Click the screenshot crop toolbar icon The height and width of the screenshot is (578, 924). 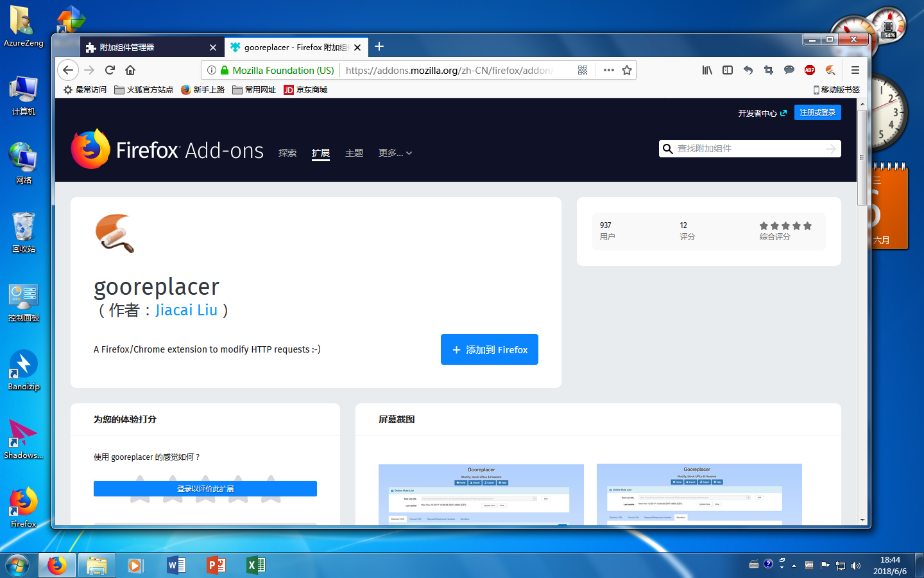[769, 70]
